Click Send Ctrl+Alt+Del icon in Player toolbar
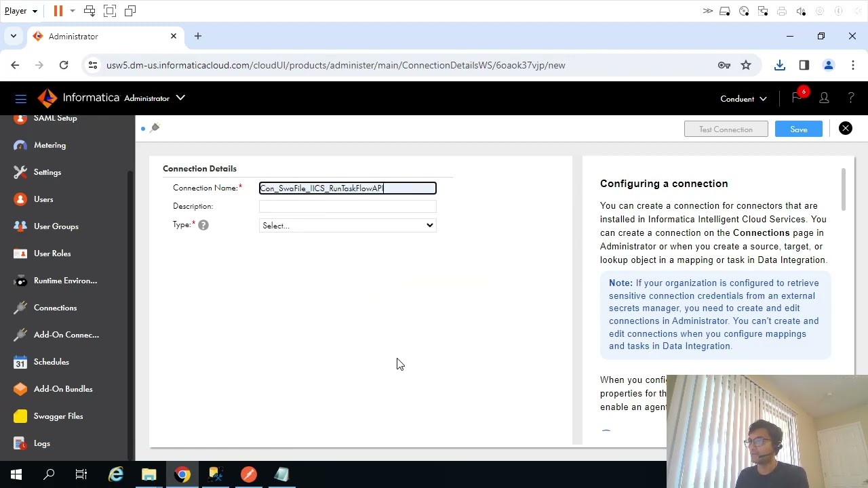This screenshot has height=488, width=868. point(90,11)
